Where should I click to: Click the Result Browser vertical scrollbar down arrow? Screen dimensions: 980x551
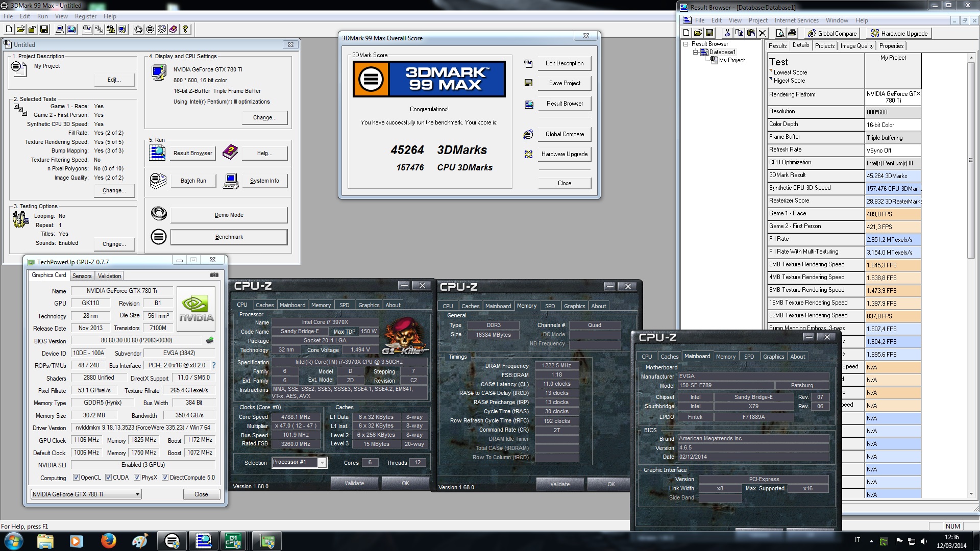click(x=971, y=494)
